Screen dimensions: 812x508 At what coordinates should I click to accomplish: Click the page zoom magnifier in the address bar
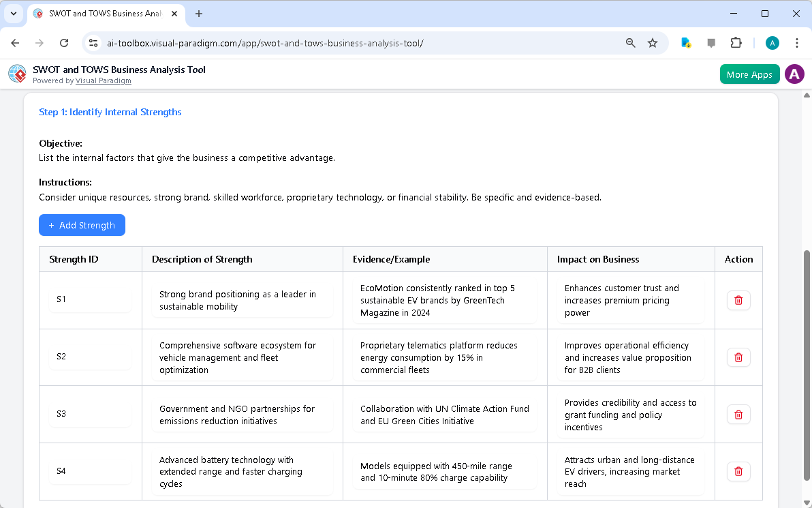(630, 42)
